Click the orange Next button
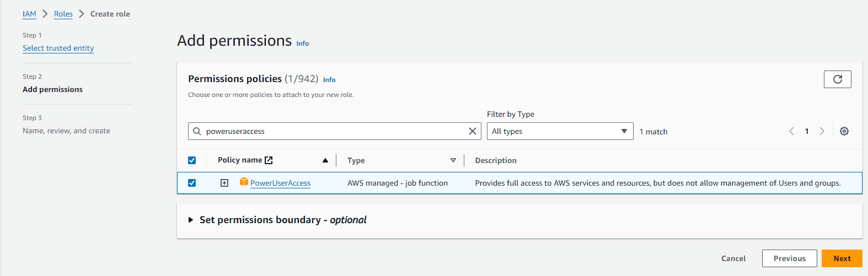The image size is (868, 276). [x=842, y=258]
